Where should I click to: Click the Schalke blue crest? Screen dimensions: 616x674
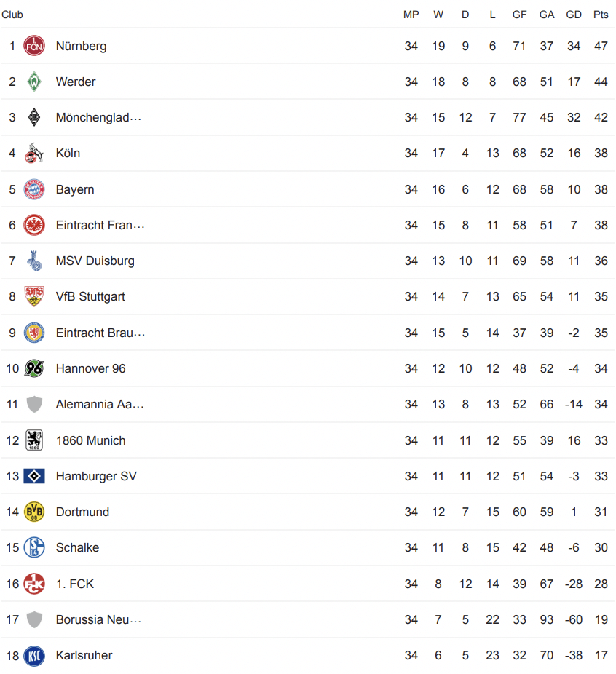(34, 547)
